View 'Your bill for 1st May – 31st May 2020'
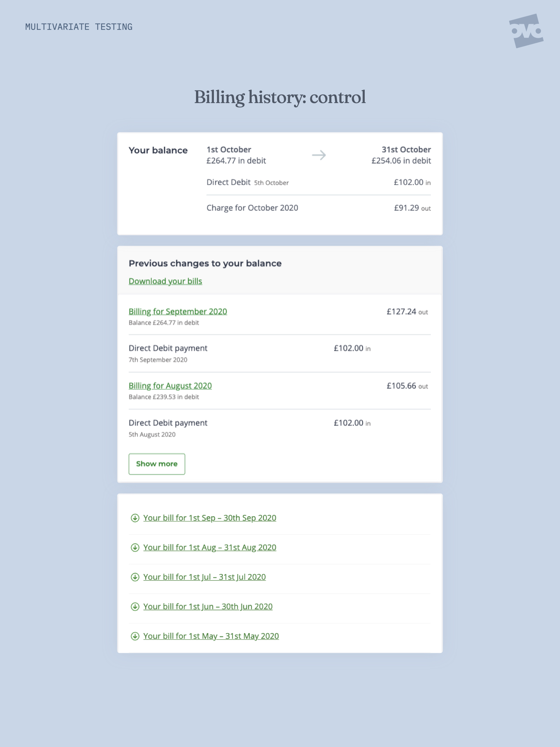This screenshot has height=747, width=560. (x=211, y=636)
